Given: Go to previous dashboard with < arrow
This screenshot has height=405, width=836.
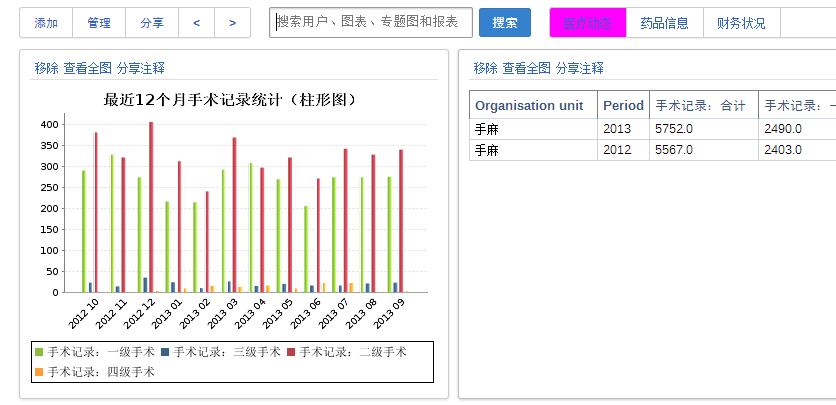Looking at the screenshot, I should 196,22.
